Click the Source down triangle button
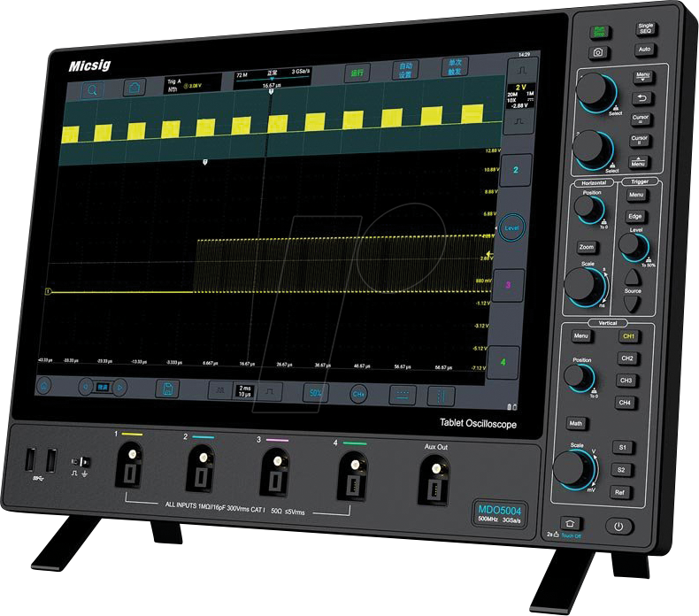Image resolution: width=699 pixels, height=616 pixels. click(x=631, y=304)
